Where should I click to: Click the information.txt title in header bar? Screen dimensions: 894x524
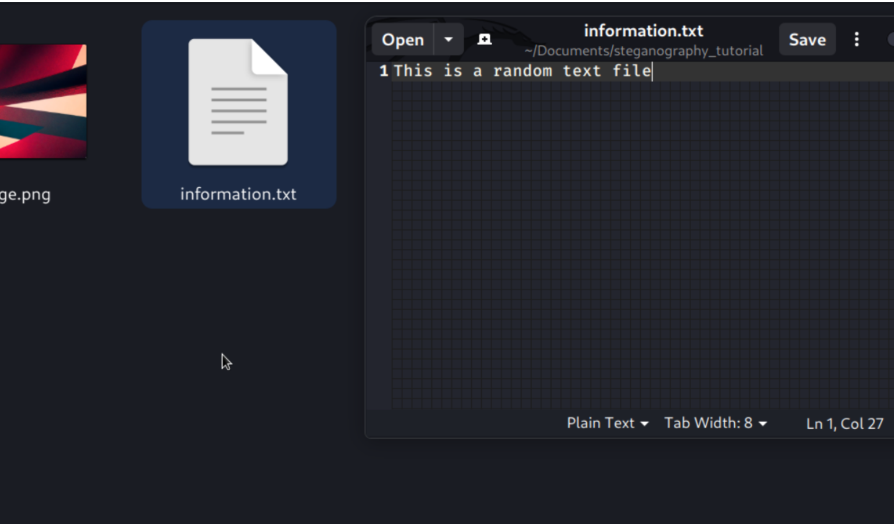click(x=643, y=31)
